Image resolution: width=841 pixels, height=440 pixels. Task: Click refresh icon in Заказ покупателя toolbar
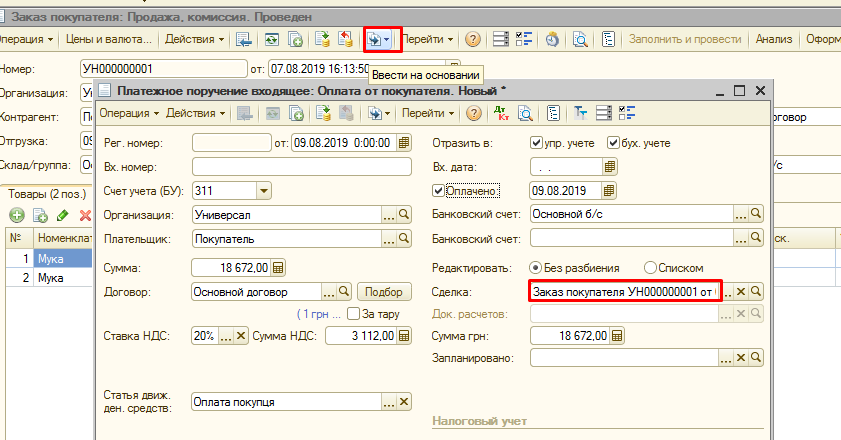coord(272,39)
